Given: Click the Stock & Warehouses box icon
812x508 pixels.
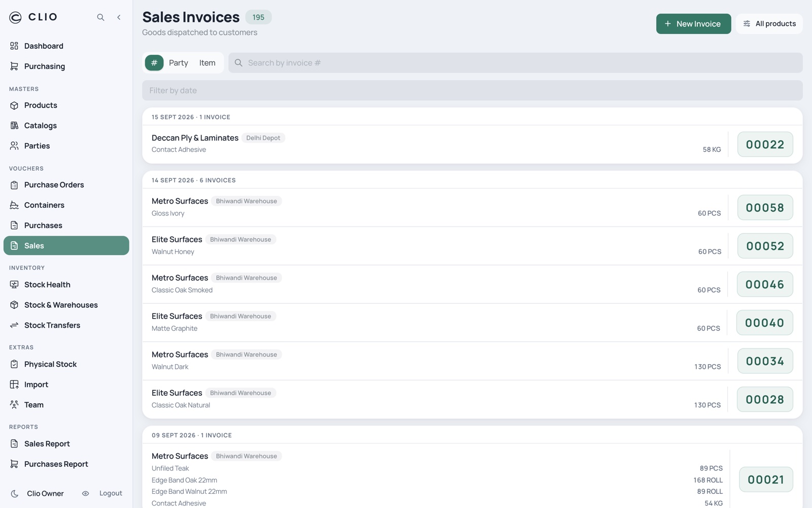Looking at the screenshot, I should [14, 305].
